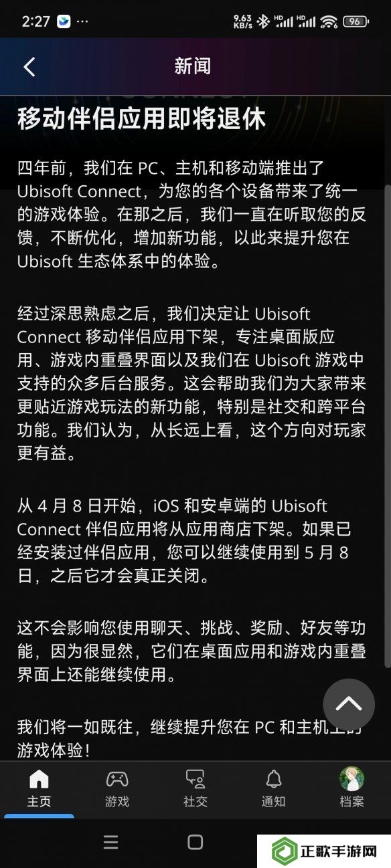Tap the back arrow in the header
This screenshot has width=391, height=868.
tap(29, 66)
